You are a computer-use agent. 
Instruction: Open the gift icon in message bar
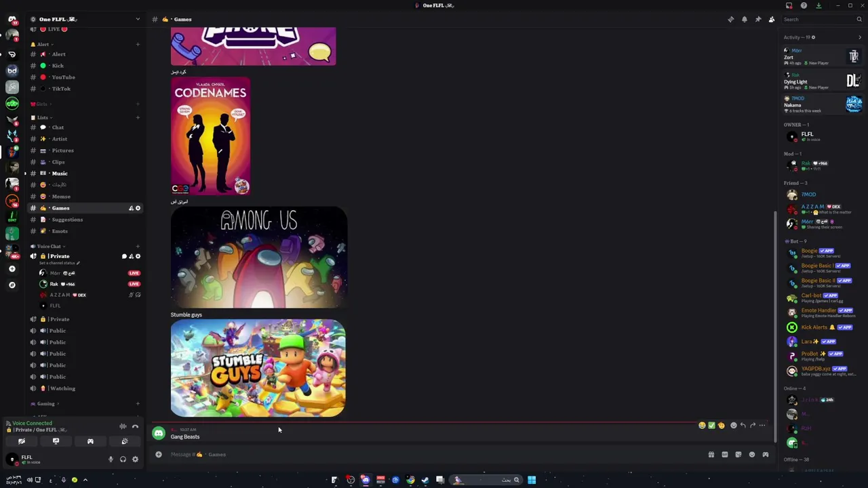tap(711, 454)
